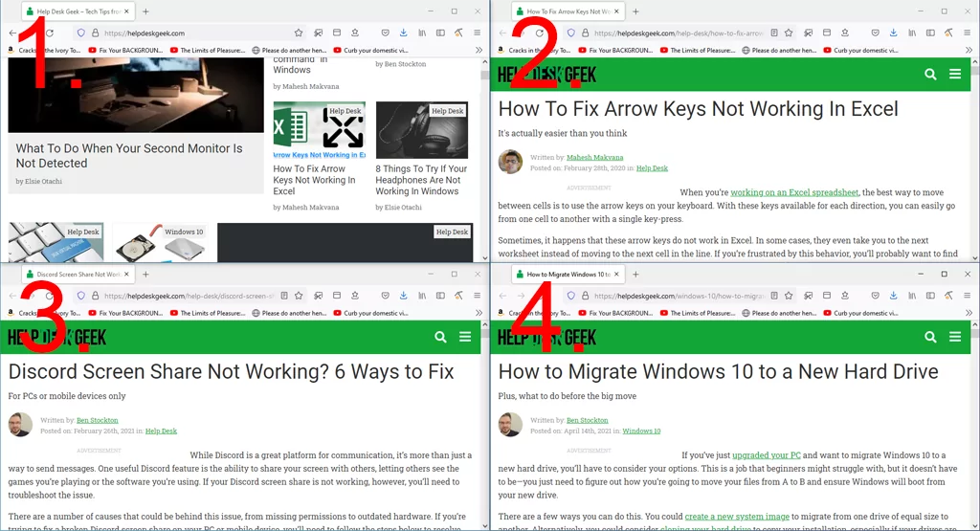Click the tracking protection shield in the Migrate Windows 10 window

coord(570,297)
